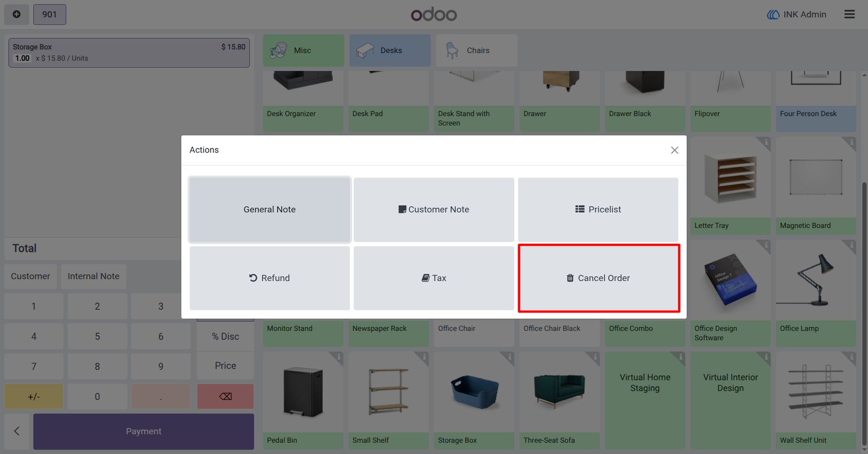Click the Internal Note button
This screenshot has height=454, width=868.
pyautogui.click(x=93, y=276)
